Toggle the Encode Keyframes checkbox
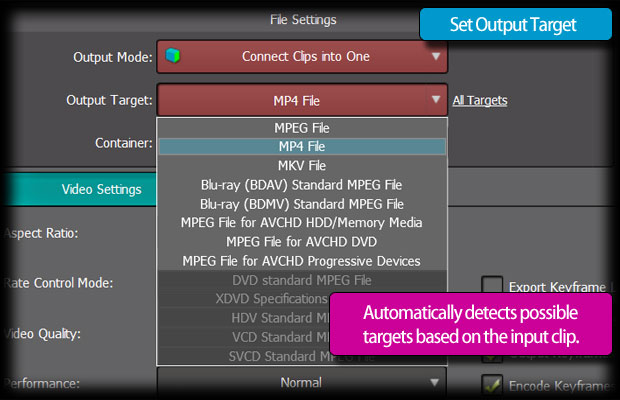The height and width of the screenshot is (400, 620). click(x=492, y=384)
